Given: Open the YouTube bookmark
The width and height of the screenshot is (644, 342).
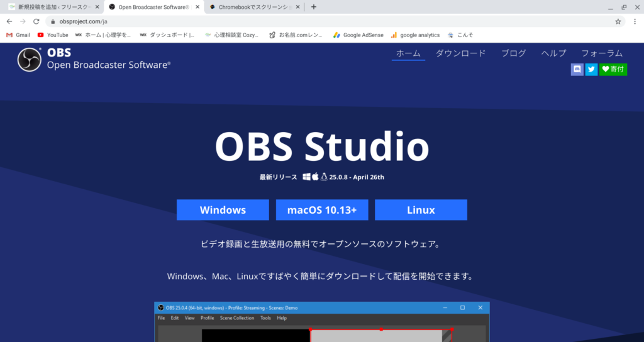Looking at the screenshot, I should click(x=53, y=35).
